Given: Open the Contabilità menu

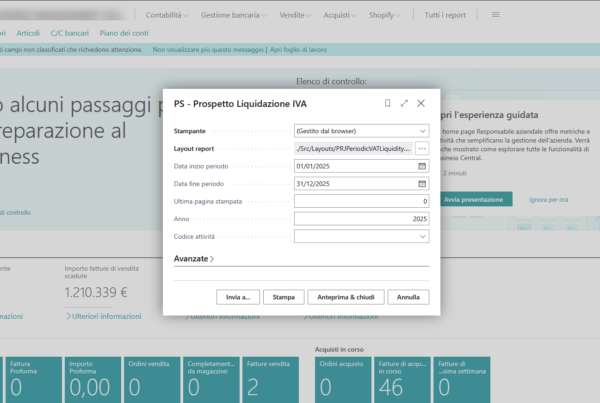Looking at the screenshot, I should click(x=166, y=15).
